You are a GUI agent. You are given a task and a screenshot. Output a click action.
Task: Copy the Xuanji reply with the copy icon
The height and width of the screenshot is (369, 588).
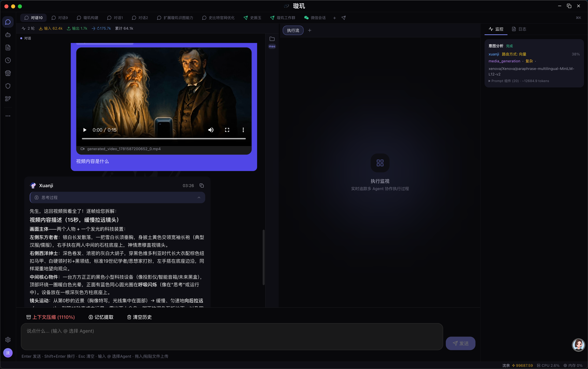[x=202, y=186]
